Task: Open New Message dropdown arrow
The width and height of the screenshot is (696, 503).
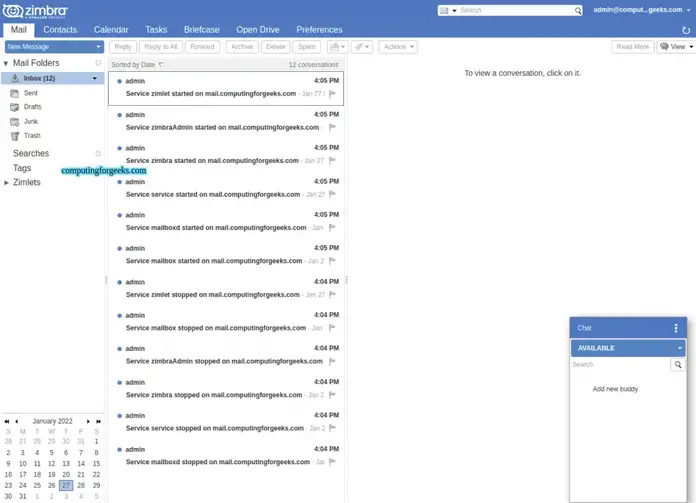Action: point(99,47)
